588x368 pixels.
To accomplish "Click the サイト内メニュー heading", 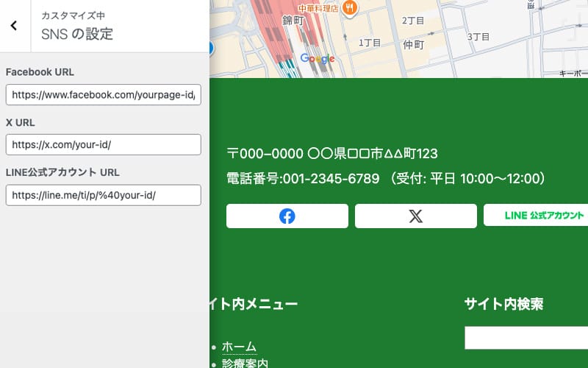I will coord(254,304).
